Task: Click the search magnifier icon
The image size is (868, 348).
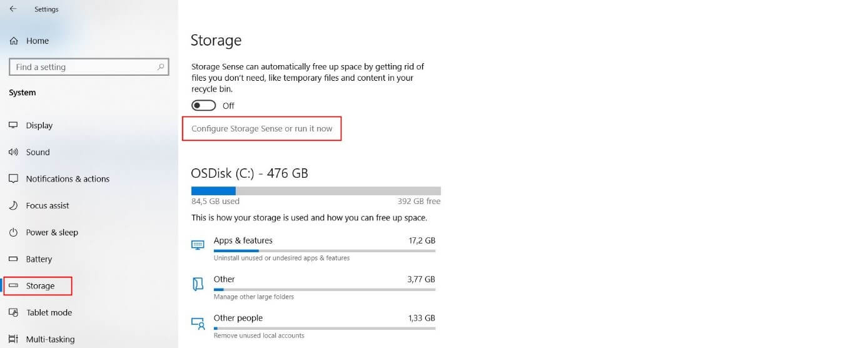Action: point(161,67)
